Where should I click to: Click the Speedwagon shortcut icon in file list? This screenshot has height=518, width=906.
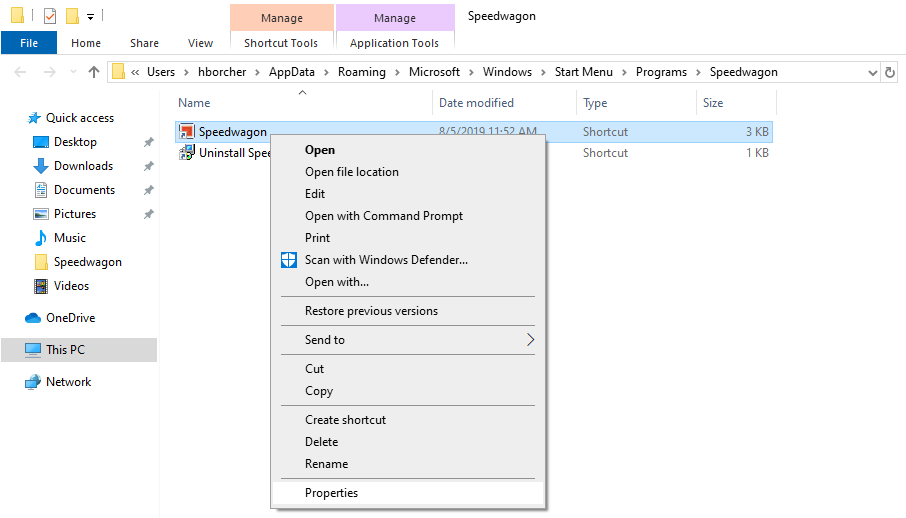186,132
